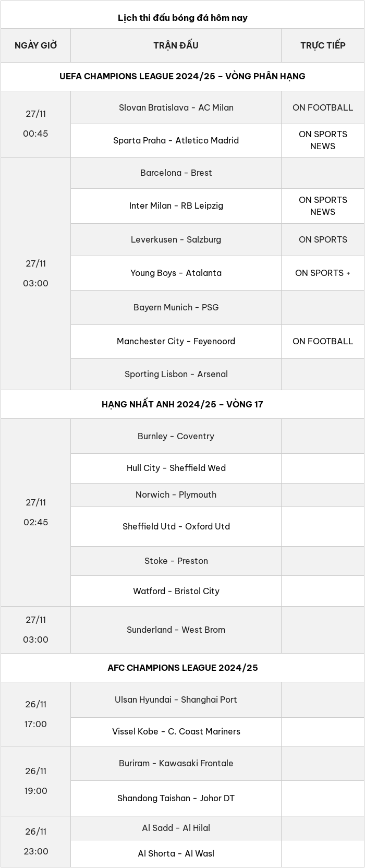Select Sporting Lisbon - Arsenal match
This screenshot has height=868, width=365.
[176, 374]
